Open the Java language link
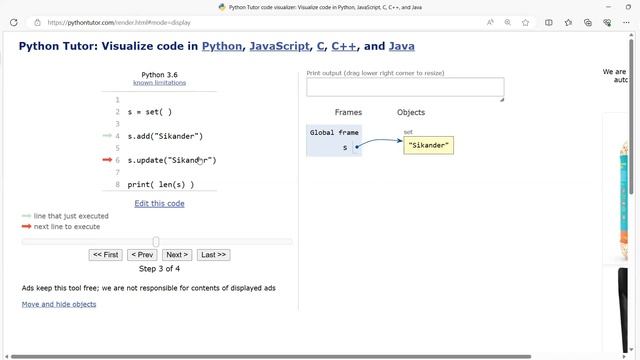Viewport: 640px width, 360px height. 402,46
